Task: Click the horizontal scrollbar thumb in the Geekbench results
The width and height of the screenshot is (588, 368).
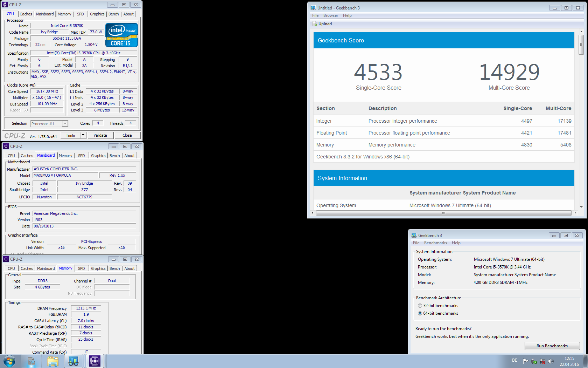Action: [x=443, y=213]
